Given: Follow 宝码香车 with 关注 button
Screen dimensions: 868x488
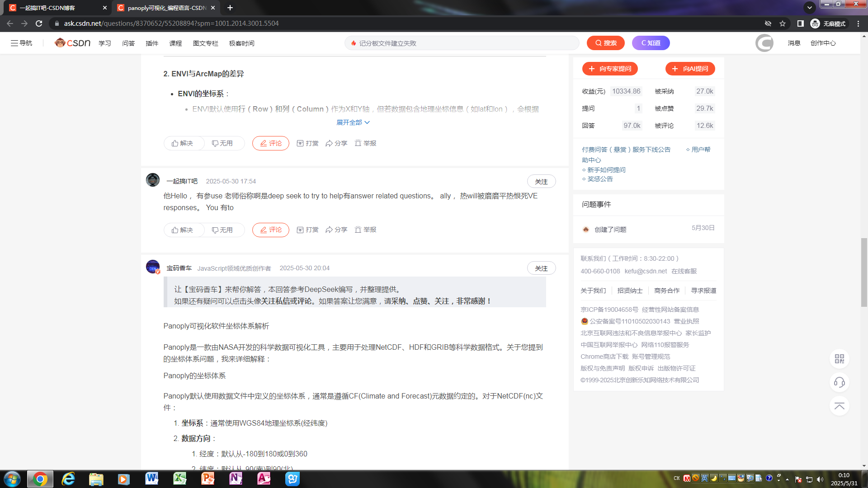Looking at the screenshot, I should (541, 268).
